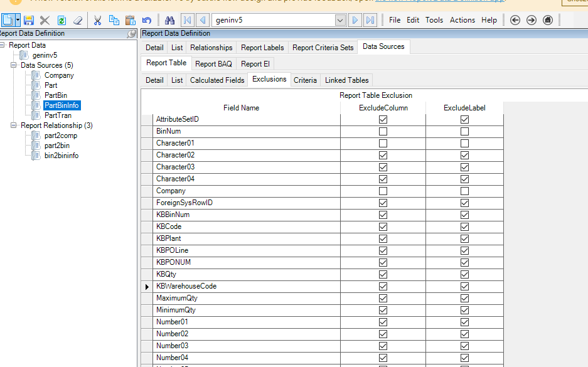Check ExcludeLabel for Character01
This screenshot has height=367, width=588.
464,144
